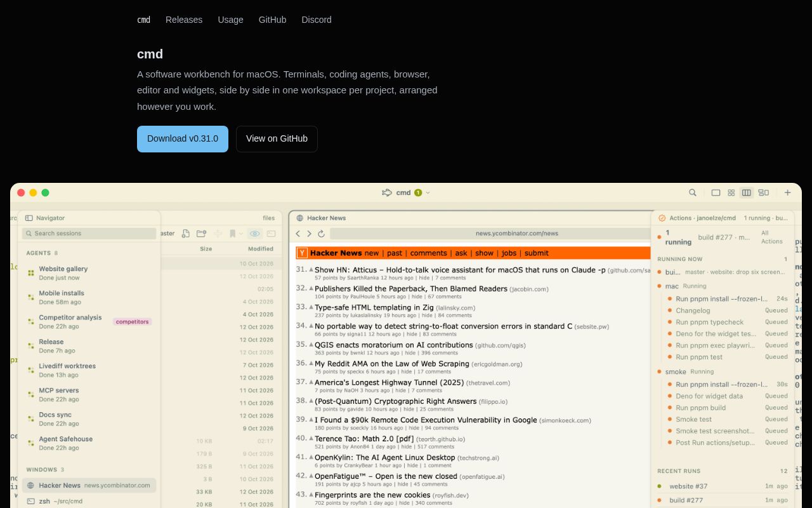Go back in the Hacker News browser

click(x=298, y=234)
